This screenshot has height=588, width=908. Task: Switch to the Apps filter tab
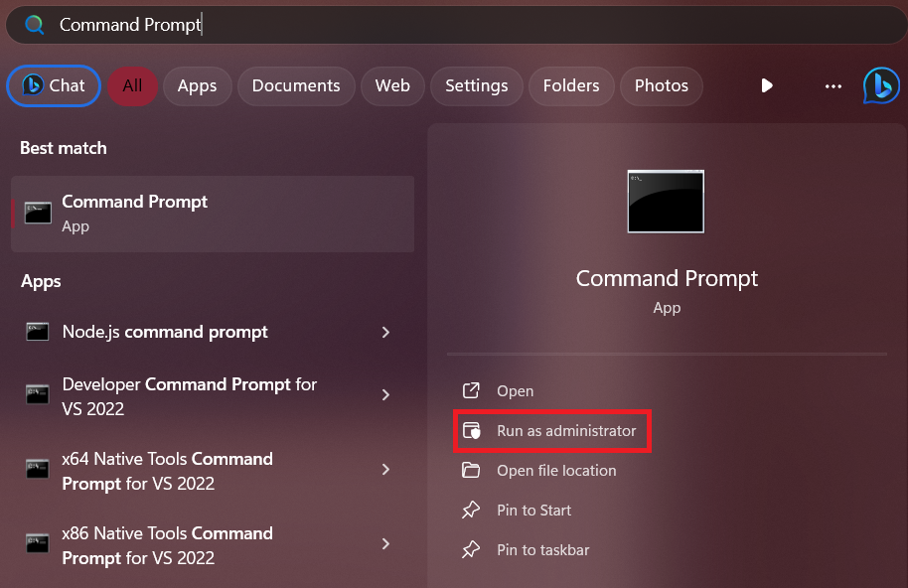point(197,85)
